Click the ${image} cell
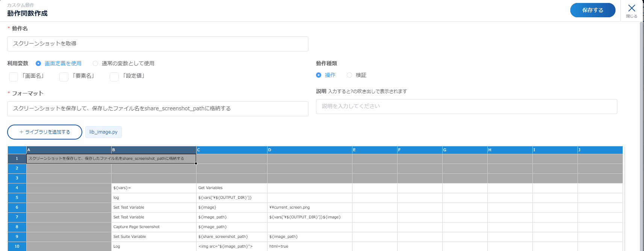 (232, 207)
